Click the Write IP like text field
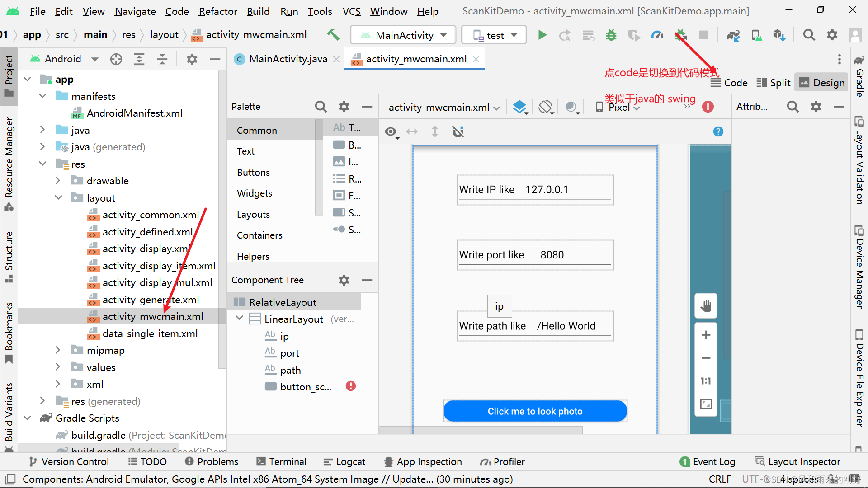 click(535, 190)
